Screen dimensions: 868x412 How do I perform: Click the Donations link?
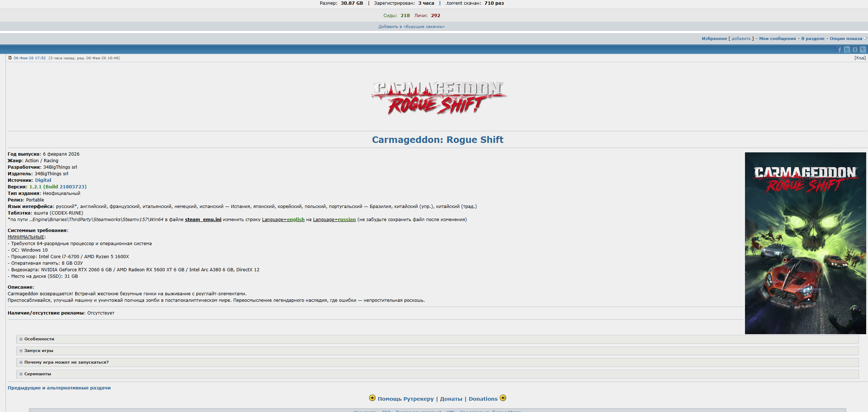(x=483, y=399)
